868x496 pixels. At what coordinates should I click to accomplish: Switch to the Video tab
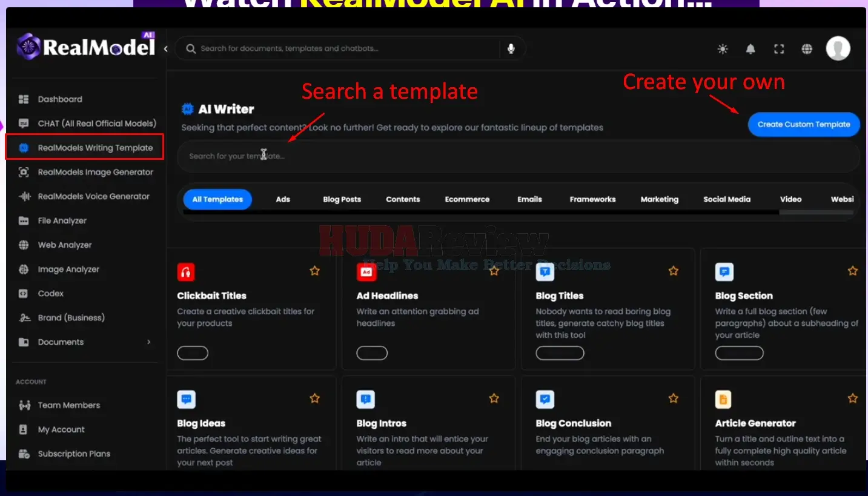click(x=790, y=199)
